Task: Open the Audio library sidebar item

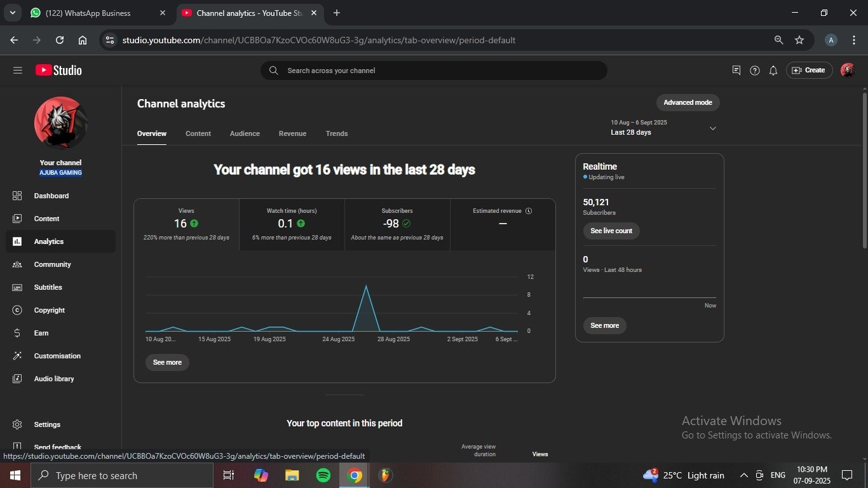Action: point(53,379)
